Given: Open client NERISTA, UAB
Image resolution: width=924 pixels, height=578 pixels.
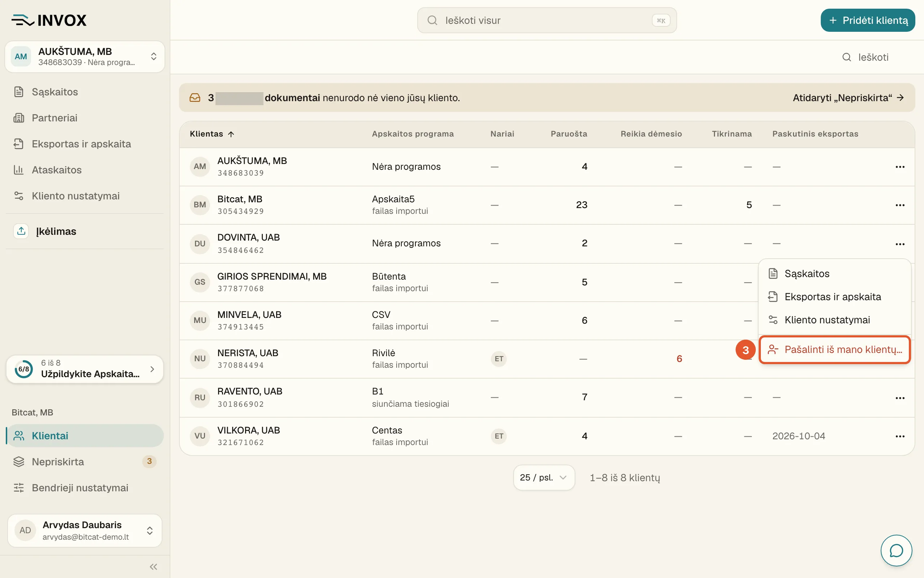Looking at the screenshot, I should click(247, 353).
